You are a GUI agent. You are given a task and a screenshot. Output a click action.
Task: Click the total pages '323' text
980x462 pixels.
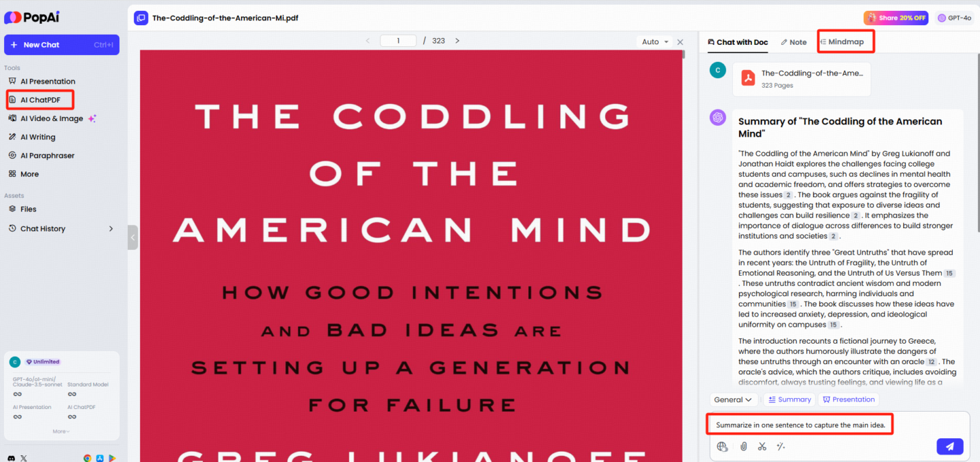click(438, 41)
